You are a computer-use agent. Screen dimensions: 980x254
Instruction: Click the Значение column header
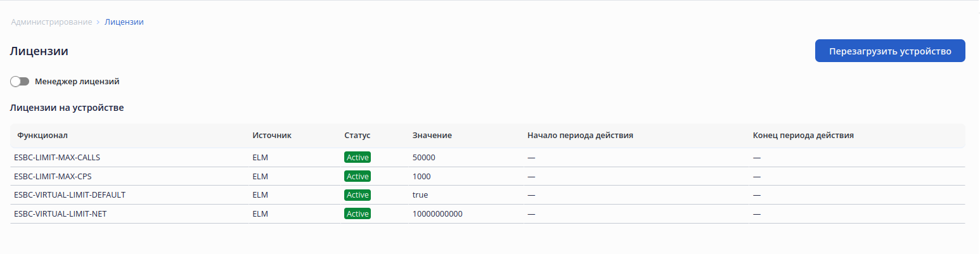pyautogui.click(x=432, y=136)
